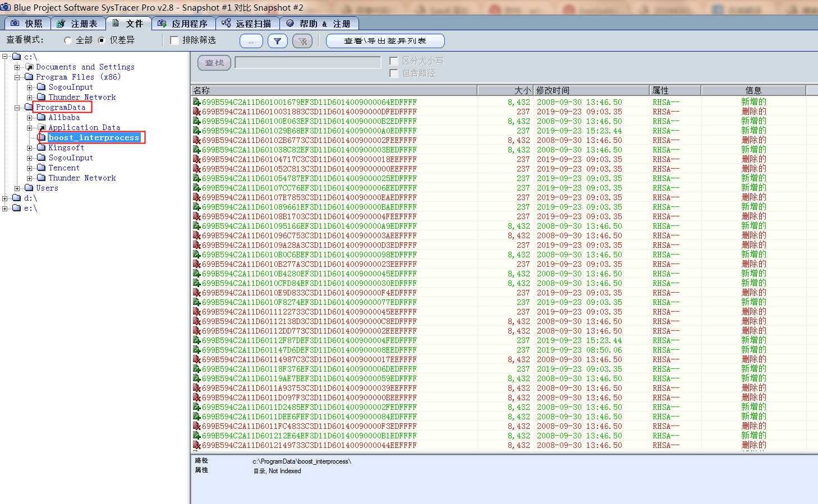Click the search text input field
This screenshot has width=818, height=504.
tap(308, 62)
